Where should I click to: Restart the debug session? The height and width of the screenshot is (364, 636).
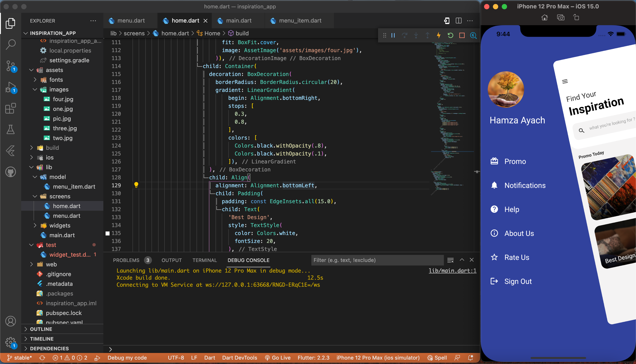tap(450, 36)
